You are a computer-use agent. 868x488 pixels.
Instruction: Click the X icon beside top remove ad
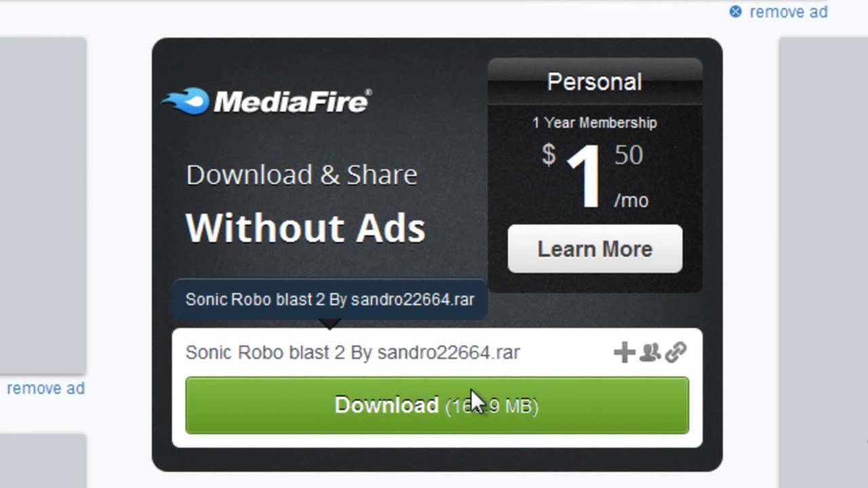736,12
